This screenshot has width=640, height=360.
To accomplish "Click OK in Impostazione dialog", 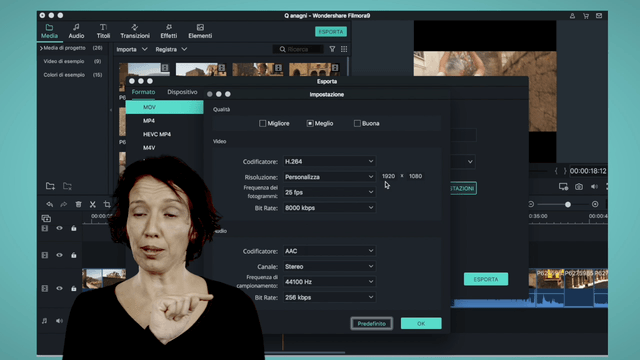I will click(x=421, y=324).
